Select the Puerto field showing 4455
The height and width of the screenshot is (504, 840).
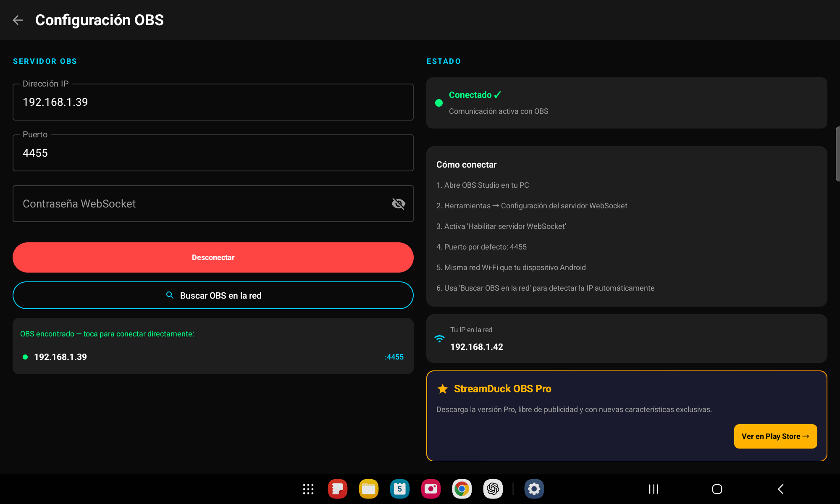pyautogui.click(x=213, y=153)
